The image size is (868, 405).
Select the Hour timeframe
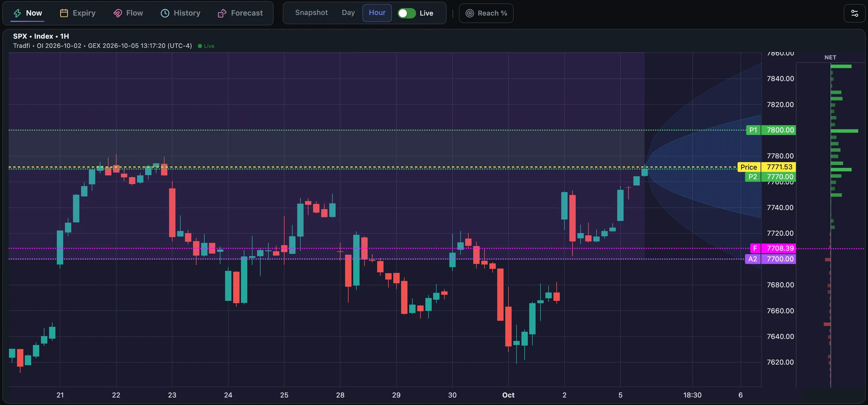point(377,13)
